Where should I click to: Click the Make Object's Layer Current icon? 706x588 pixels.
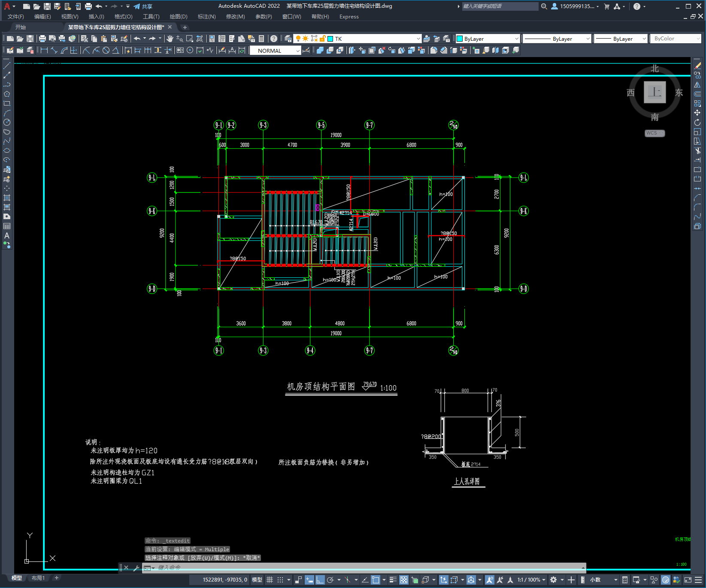(427, 39)
